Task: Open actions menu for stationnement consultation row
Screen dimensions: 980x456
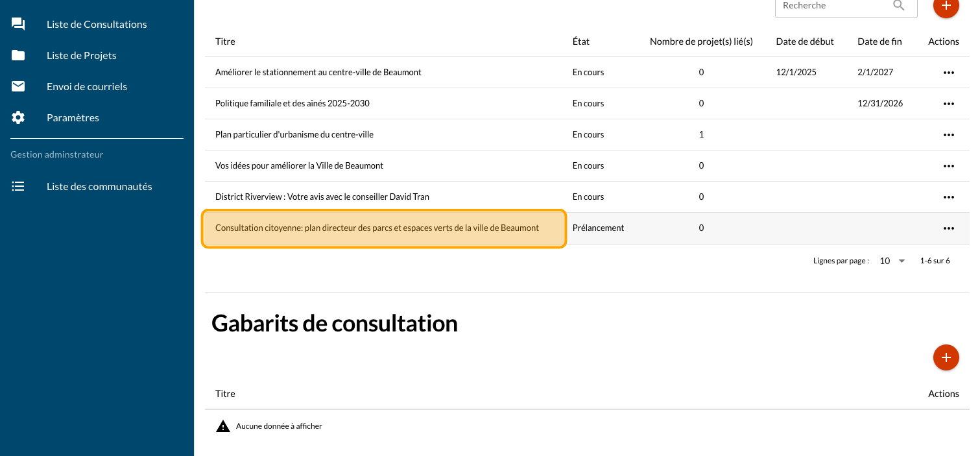Action: (948, 73)
